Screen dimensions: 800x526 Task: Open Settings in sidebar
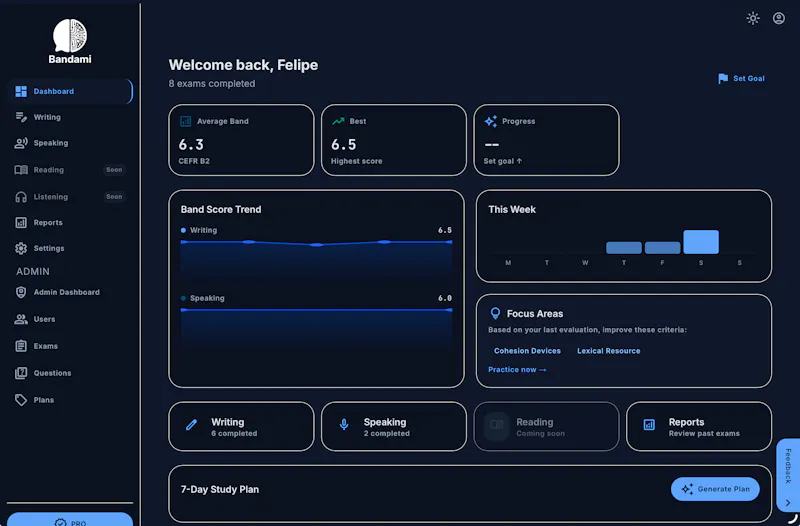coord(70,248)
